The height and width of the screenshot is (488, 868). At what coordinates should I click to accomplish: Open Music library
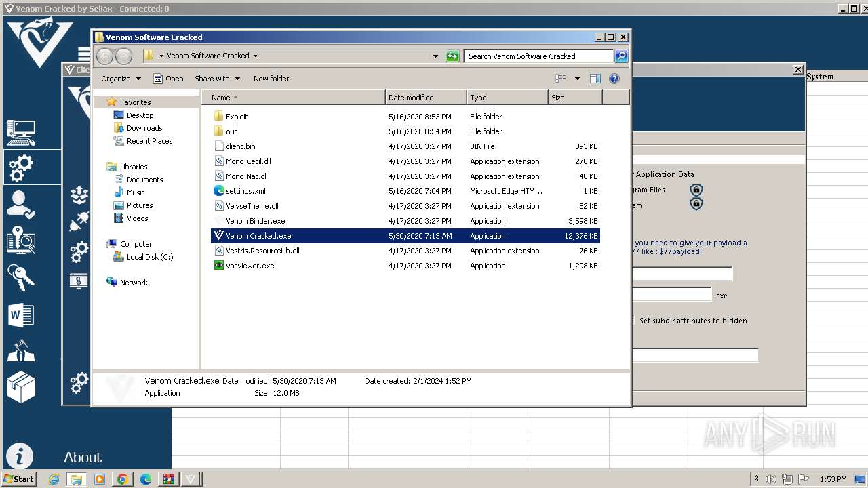pyautogui.click(x=136, y=192)
